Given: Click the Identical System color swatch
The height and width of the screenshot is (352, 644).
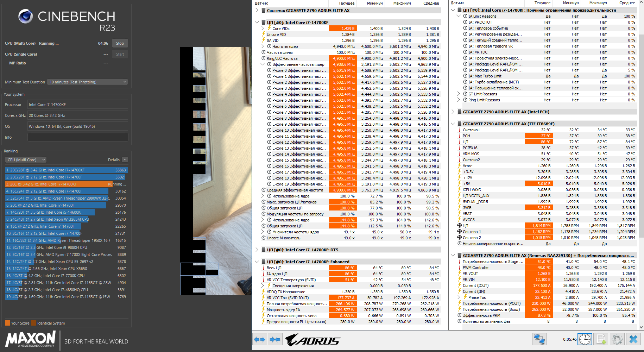Looking at the screenshot, I should [33, 323].
